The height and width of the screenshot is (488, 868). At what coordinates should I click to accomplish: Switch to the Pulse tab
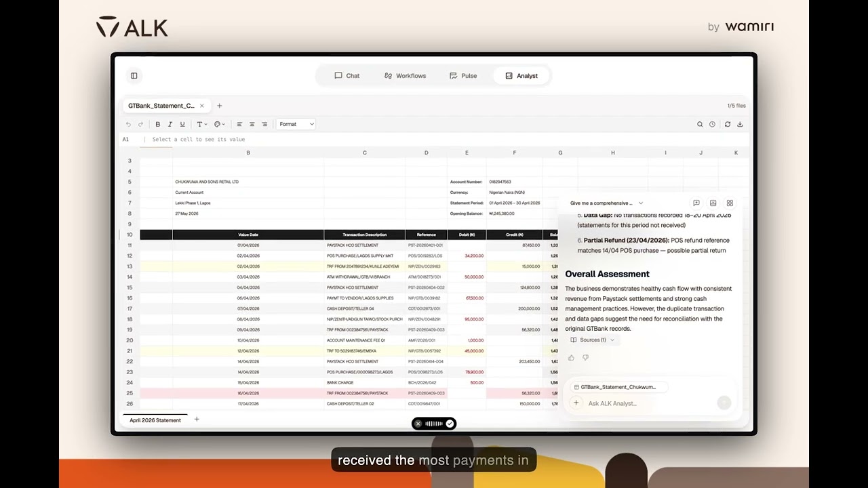pyautogui.click(x=463, y=76)
